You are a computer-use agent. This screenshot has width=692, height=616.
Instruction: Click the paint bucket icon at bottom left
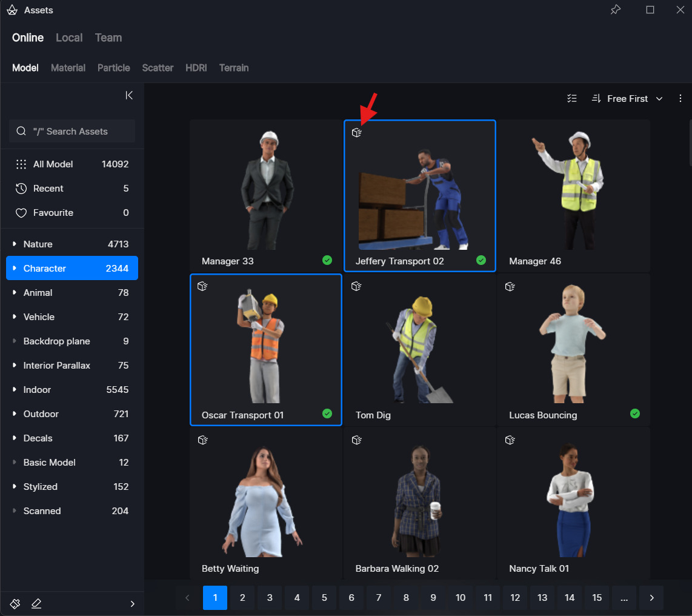tap(15, 603)
